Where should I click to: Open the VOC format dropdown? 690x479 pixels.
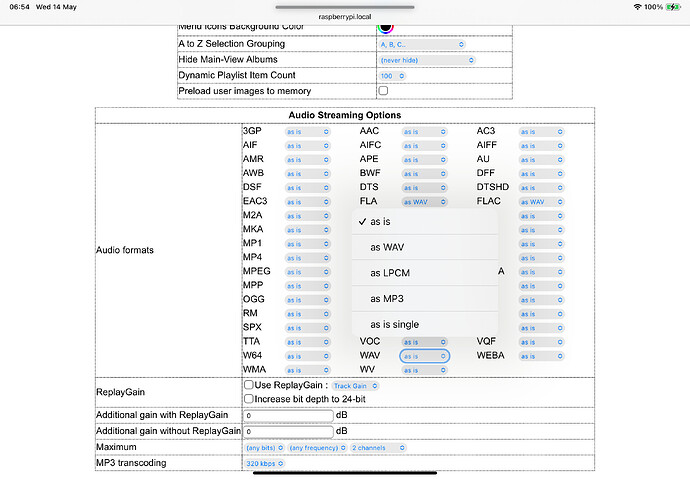(x=424, y=342)
